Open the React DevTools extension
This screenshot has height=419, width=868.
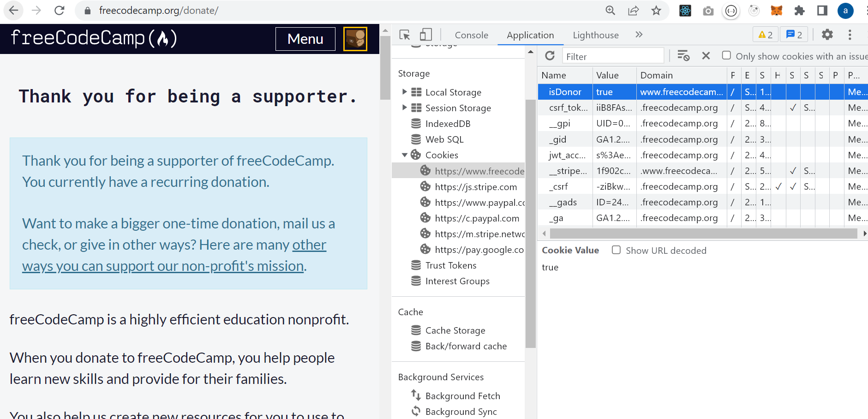click(685, 10)
